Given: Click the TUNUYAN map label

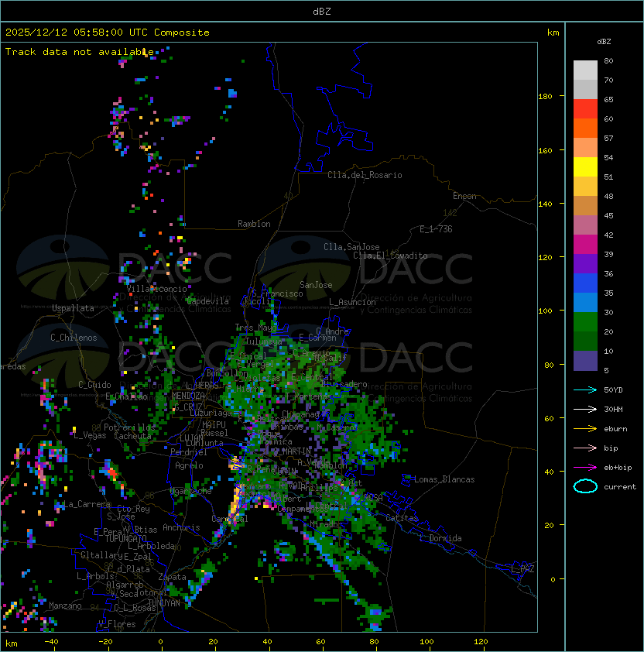Looking at the screenshot, I should [x=164, y=603].
